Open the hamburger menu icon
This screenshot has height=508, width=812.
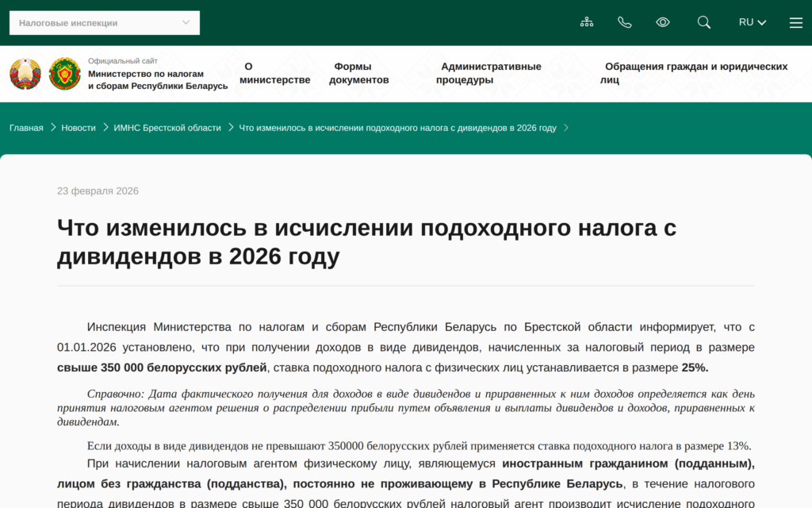(x=796, y=23)
